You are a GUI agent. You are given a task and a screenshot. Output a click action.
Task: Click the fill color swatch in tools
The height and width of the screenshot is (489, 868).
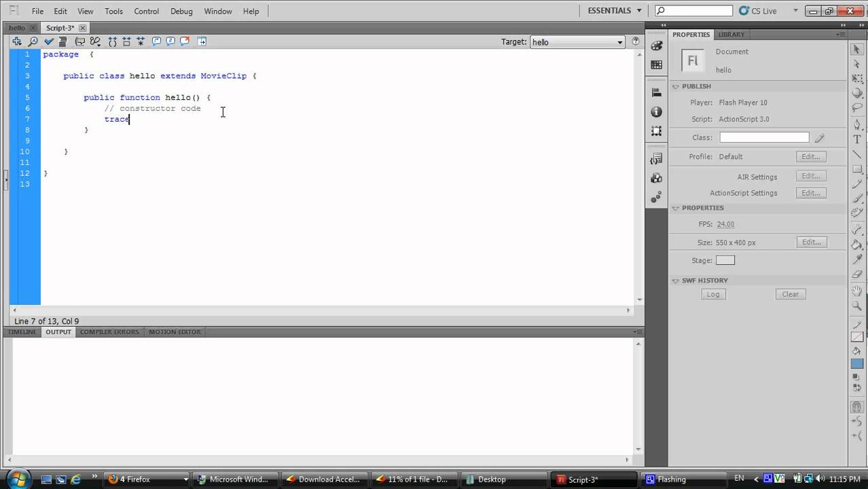tap(856, 363)
